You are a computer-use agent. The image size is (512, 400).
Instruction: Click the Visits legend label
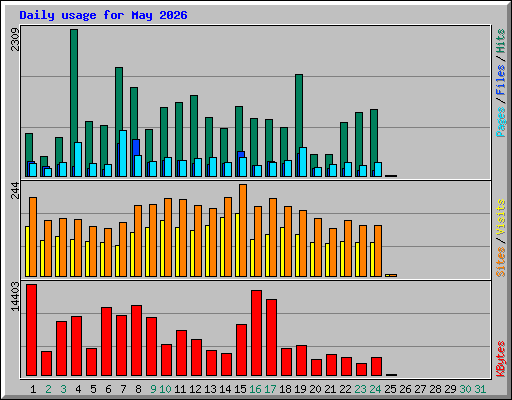click(x=501, y=217)
